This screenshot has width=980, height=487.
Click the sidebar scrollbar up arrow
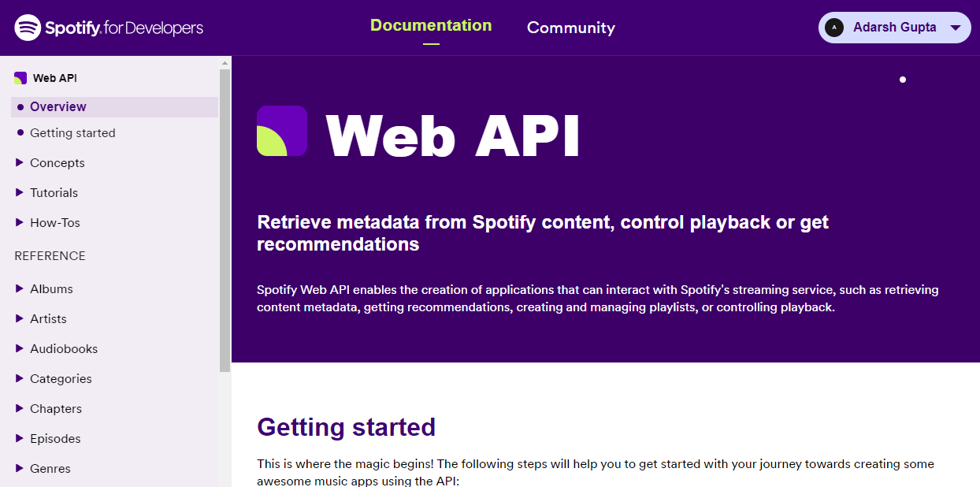click(225, 63)
